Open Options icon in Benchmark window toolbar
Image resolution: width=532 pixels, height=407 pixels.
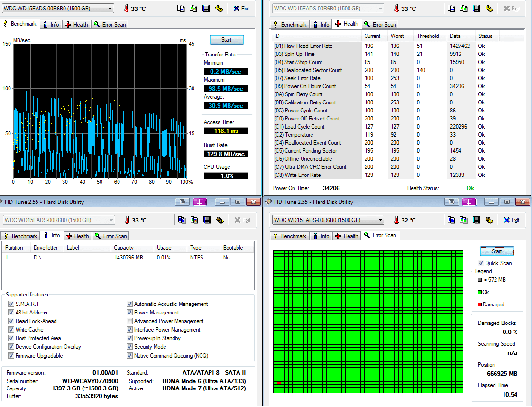pos(219,9)
